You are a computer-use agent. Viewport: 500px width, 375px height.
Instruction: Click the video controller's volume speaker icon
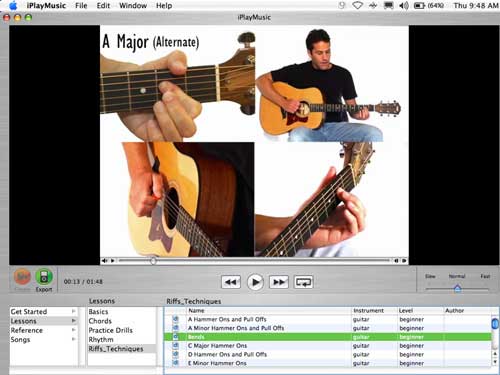click(104, 261)
